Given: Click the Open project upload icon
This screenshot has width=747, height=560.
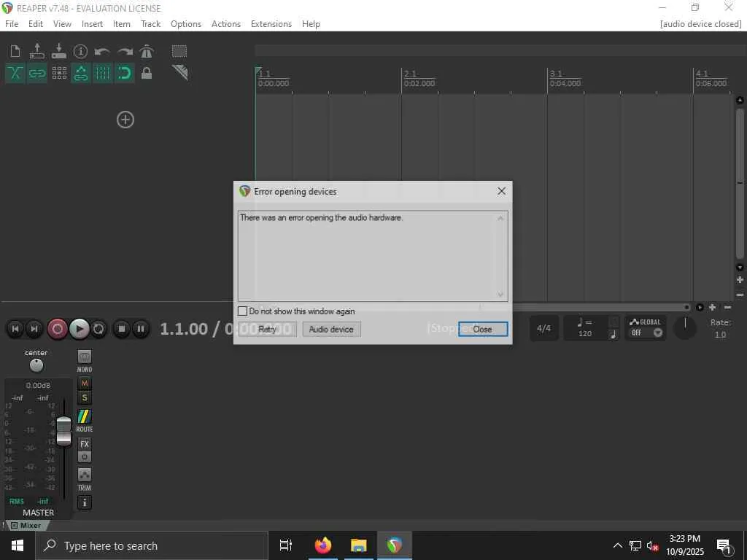Looking at the screenshot, I should click(37, 51).
